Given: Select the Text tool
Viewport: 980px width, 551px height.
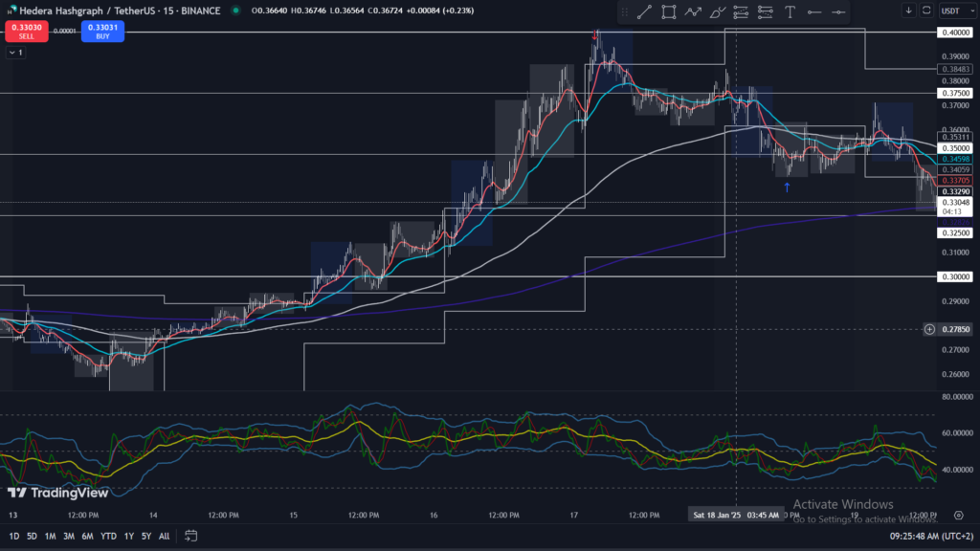Looking at the screenshot, I should [x=790, y=11].
